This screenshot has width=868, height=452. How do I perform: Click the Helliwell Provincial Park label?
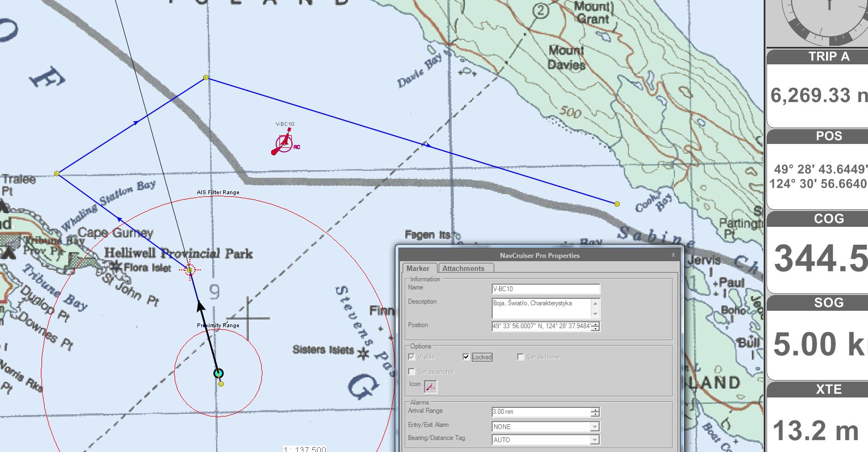pyautogui.click(x=178, y=254)
